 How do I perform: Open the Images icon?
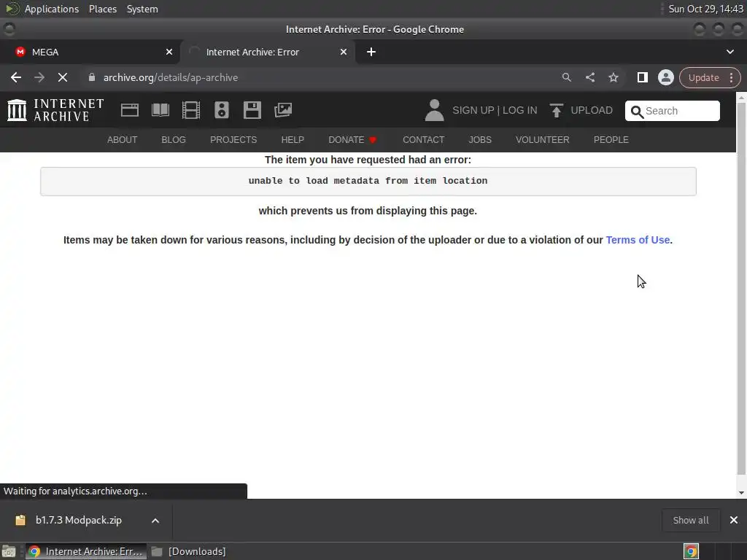point(283,110)
